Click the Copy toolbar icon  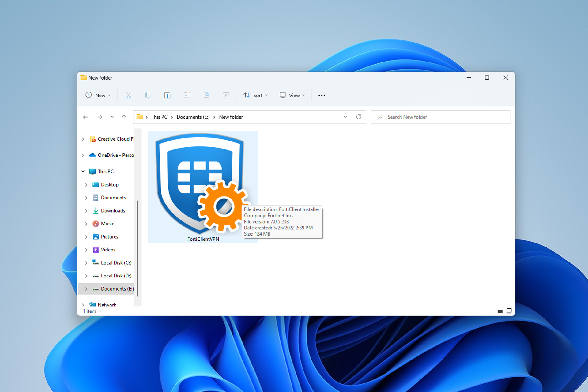click(148, 95)
